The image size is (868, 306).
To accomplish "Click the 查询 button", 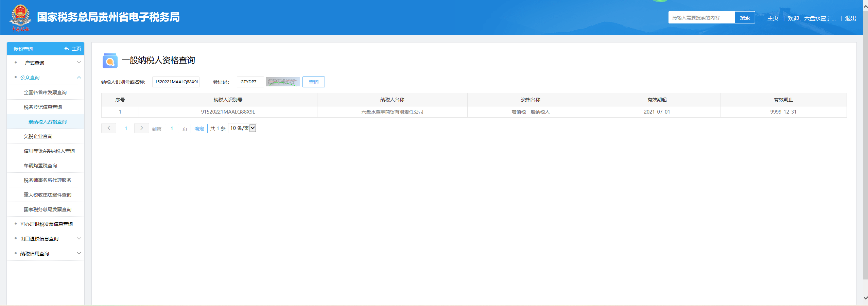I will point(313,82).
